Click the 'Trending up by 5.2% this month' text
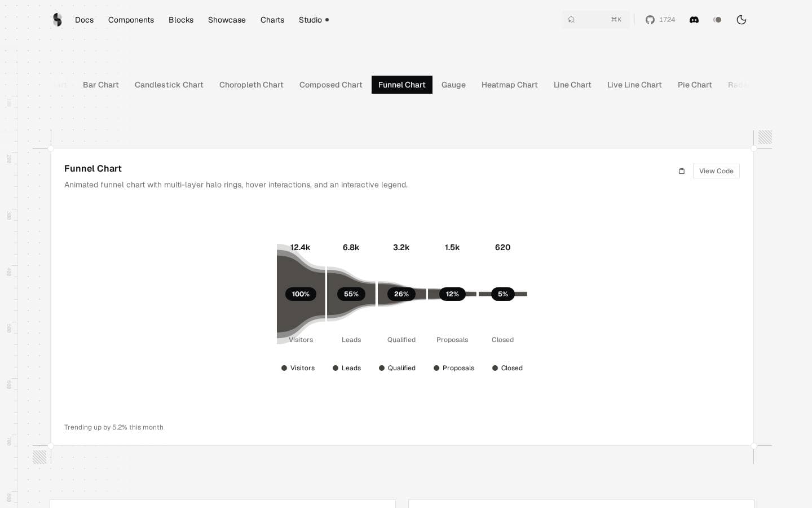The image size is (812, 508). click(114, 427)
